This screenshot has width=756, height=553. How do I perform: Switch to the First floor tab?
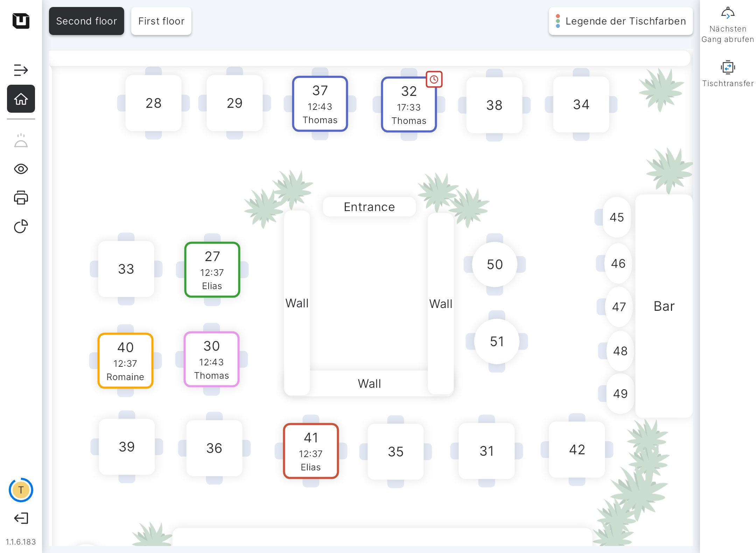[x=161, y=21]
